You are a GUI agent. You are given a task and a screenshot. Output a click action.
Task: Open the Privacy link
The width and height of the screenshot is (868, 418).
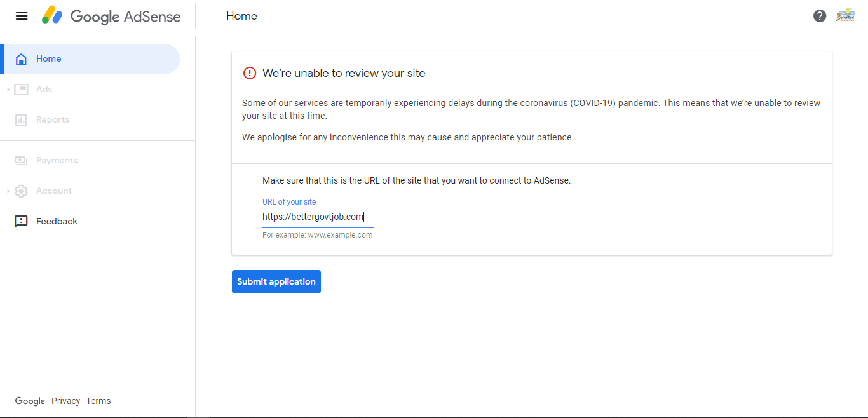(x=65, y=401)
